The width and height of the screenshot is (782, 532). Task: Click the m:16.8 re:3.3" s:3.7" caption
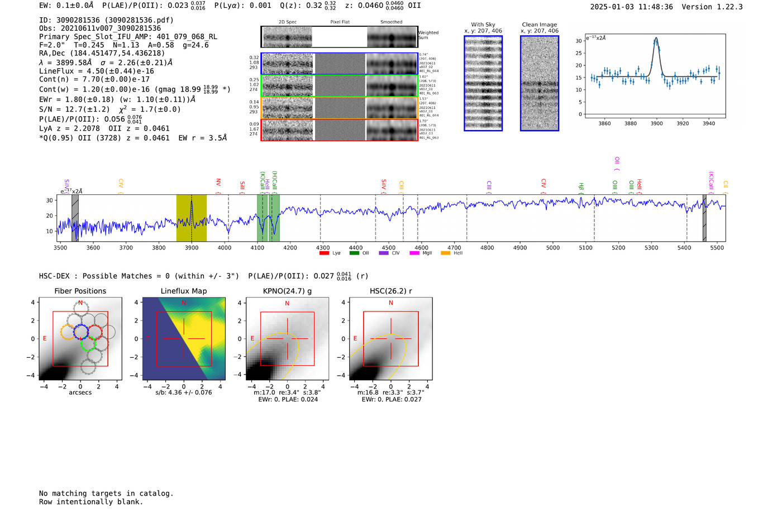point(391,392)
